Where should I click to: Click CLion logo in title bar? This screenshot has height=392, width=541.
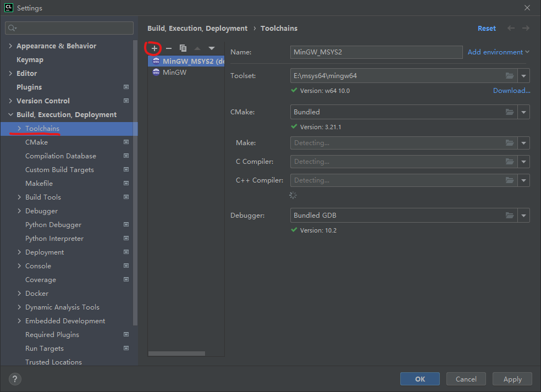tap(9, 8)
